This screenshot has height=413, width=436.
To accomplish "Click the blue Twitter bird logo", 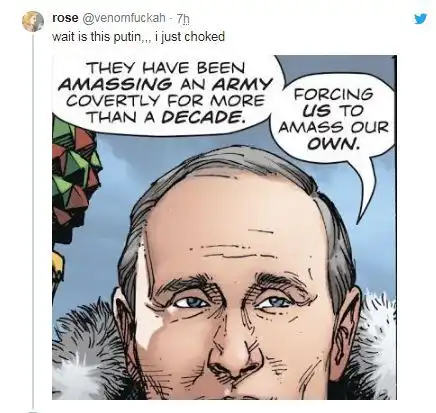I will point(421,19).
